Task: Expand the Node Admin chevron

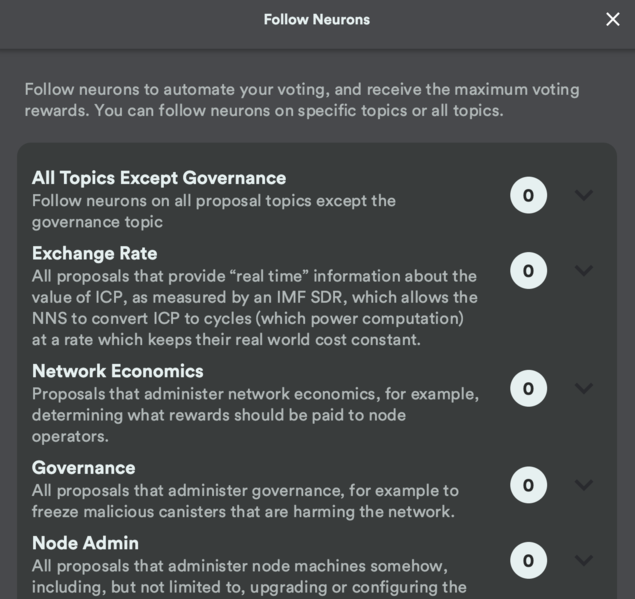Action: click(x=584, y=560)
